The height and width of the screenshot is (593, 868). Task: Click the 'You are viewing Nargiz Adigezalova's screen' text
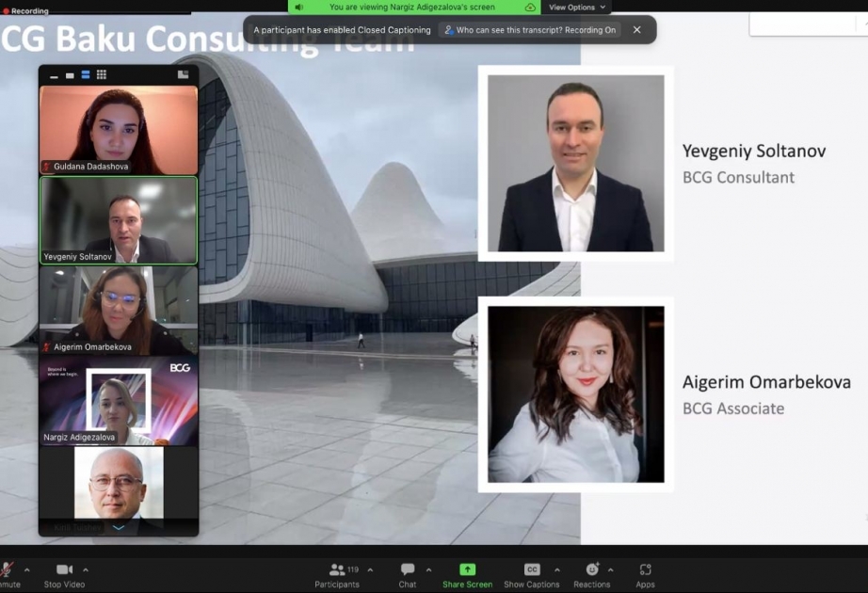(x=411, y=8)
